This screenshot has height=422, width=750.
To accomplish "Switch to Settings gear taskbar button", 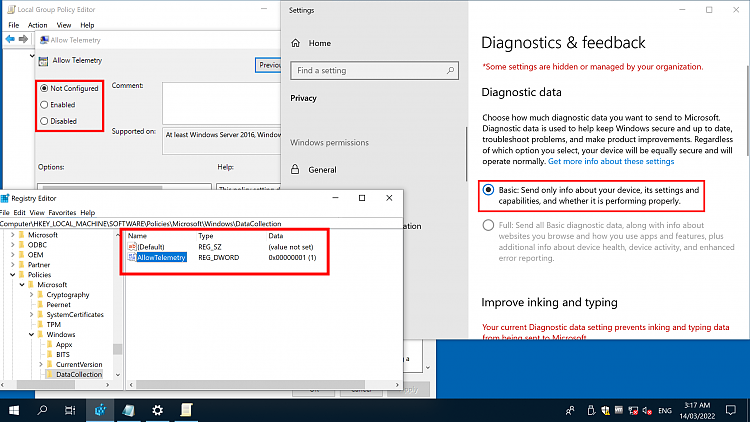I will click(157, 410).
